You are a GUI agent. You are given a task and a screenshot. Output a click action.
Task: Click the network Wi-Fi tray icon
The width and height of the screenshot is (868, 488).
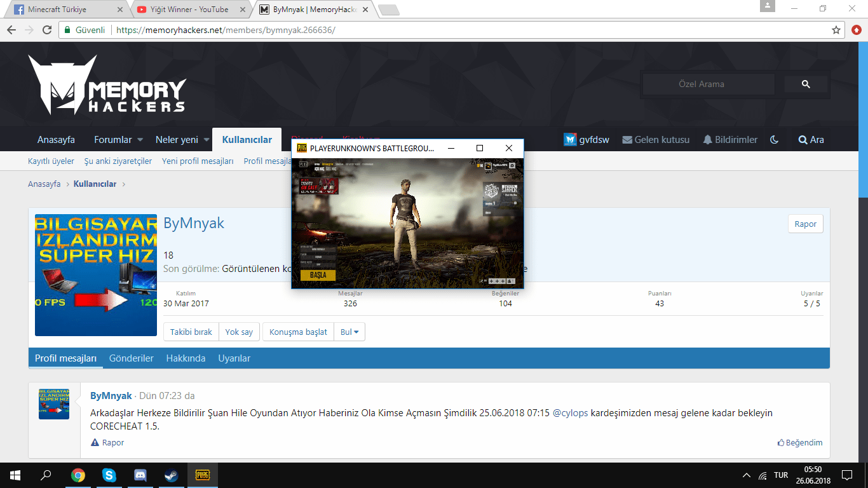[763, 475]
